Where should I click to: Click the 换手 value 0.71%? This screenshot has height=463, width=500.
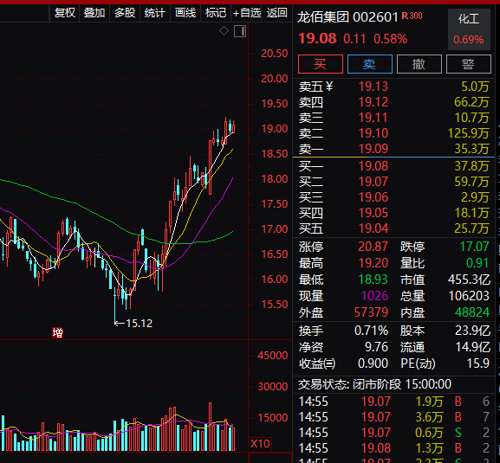pyautogui.click(x=371, y=331)
